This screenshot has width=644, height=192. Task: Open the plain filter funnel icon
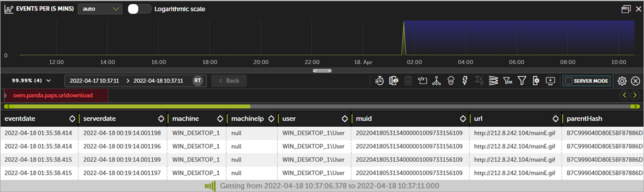pyautogui.click(x=522, y=81)
